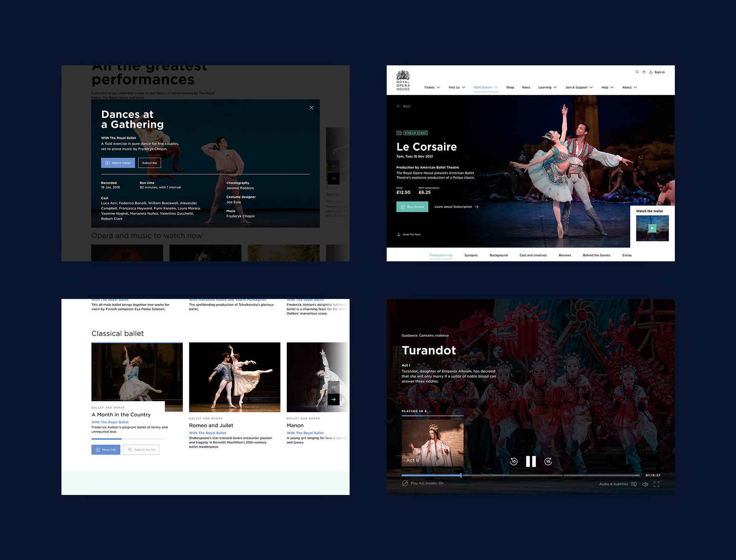Click Subscribe in the Dances at a Gathering popup
736x560 pixels.
[x=149, y=163]
